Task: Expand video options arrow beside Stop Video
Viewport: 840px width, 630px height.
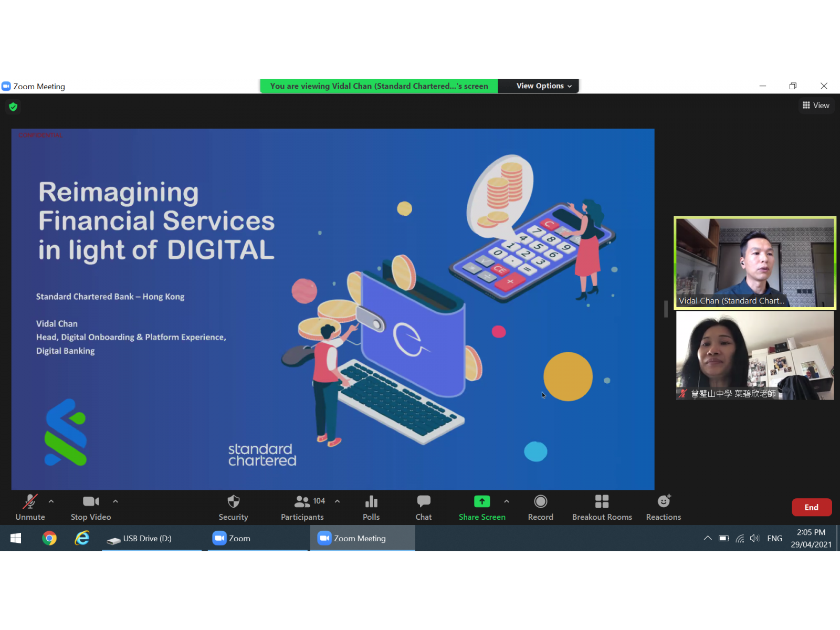Action: point(115,501)
